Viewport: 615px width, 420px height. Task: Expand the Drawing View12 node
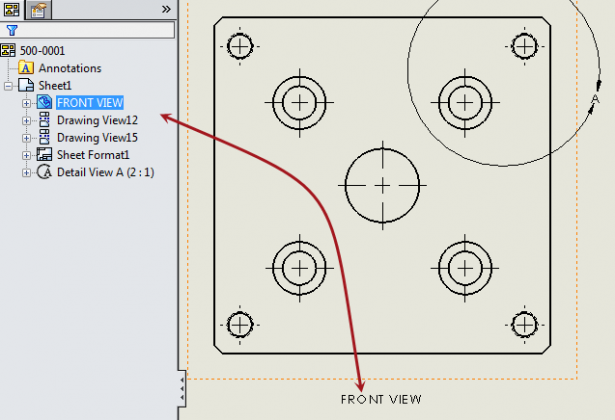pos(27,120)
